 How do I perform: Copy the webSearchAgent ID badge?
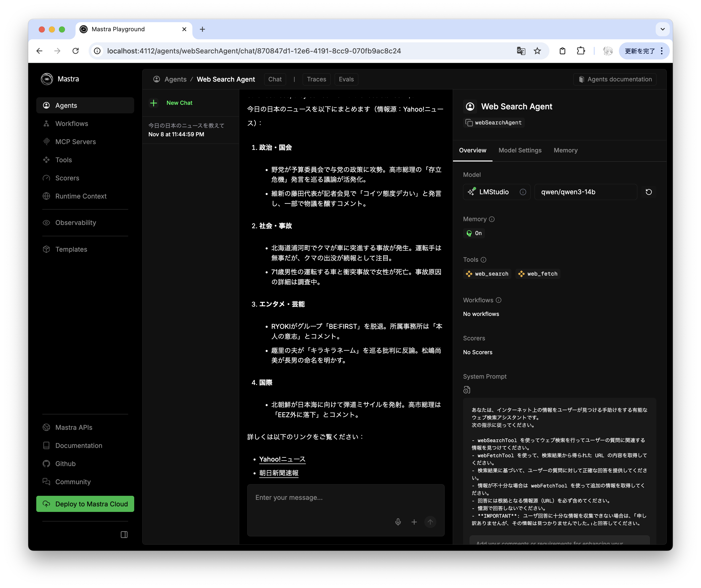[x=493, y=122]
